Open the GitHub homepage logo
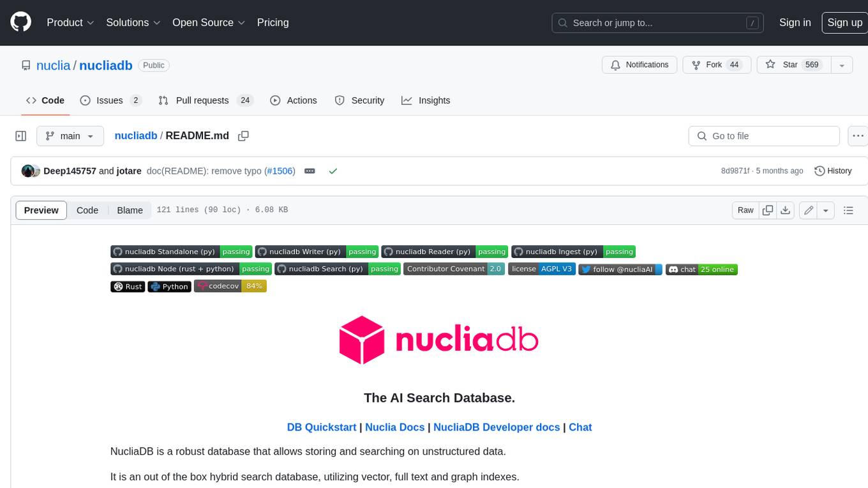The height and width of the screenshot is (488, 868). coord(20,22)
